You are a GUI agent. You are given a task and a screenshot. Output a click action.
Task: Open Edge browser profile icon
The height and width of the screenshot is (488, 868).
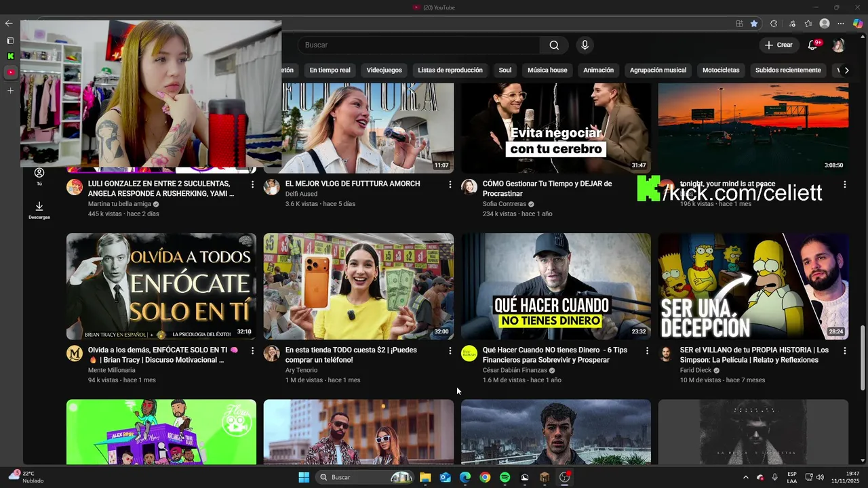point(825,24)
